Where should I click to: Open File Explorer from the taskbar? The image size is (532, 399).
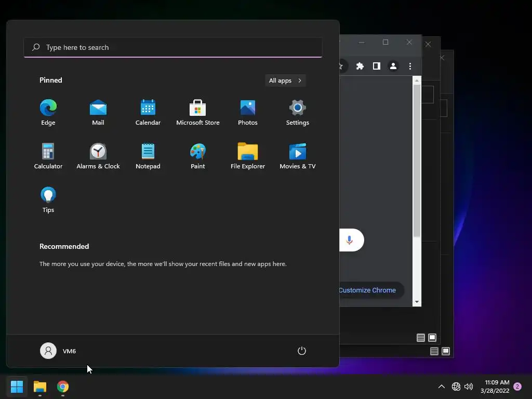click(x=39, y=387)
